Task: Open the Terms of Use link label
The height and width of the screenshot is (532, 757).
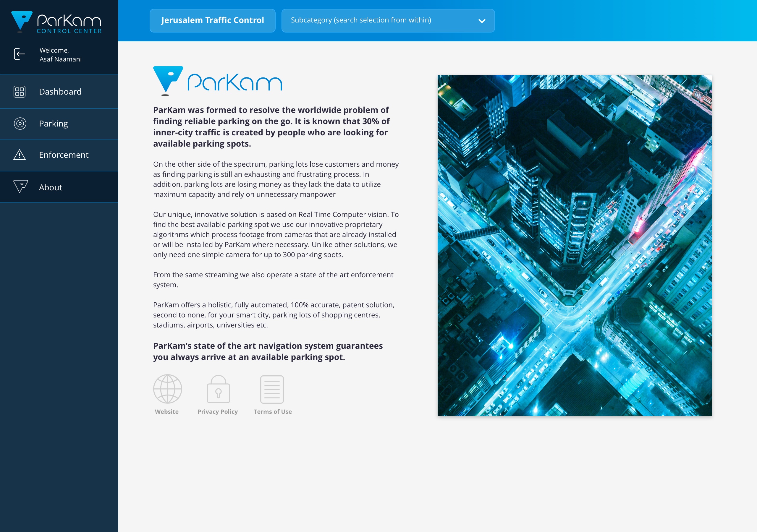Action: click(x=273, y=412)
